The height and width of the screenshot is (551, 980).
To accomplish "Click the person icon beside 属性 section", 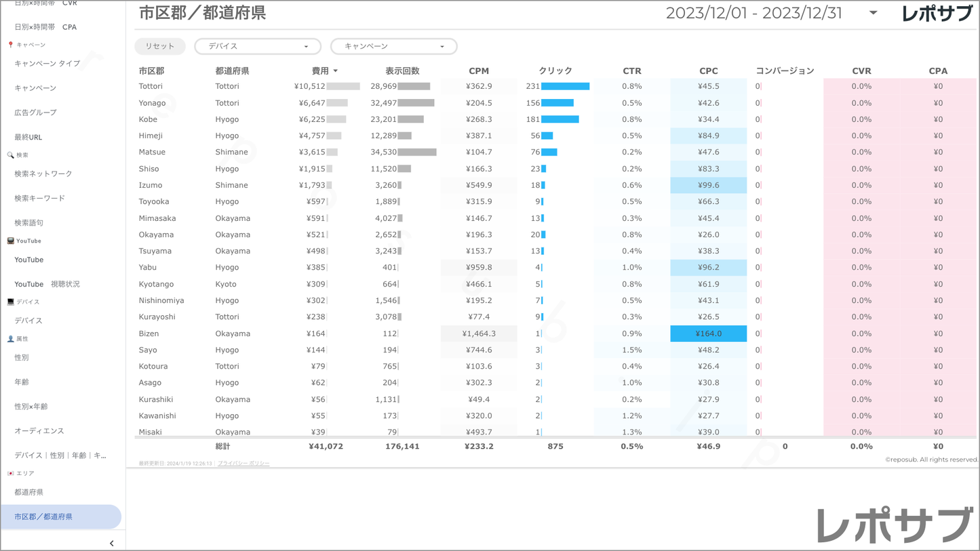I will [x=10, y=339].
